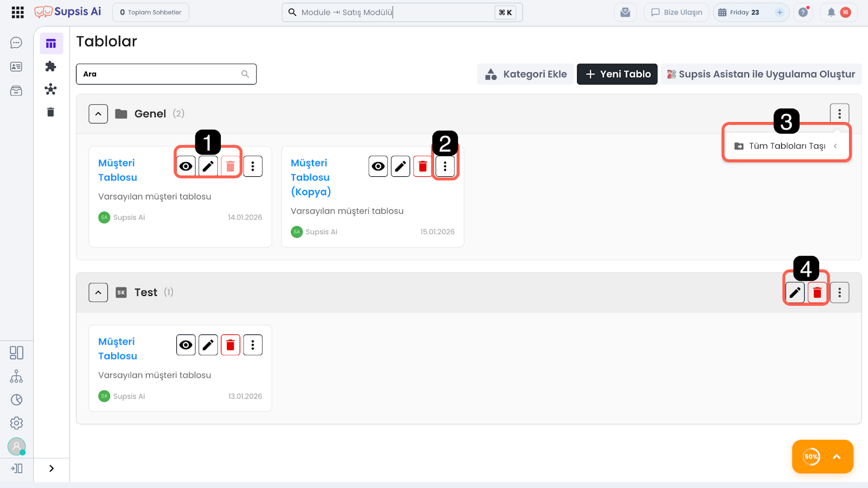Open the puzzle-piece integrations icon in sidebar
Image resolution: width=868 pixels, height=488 pixels.
tap(50, 66)
